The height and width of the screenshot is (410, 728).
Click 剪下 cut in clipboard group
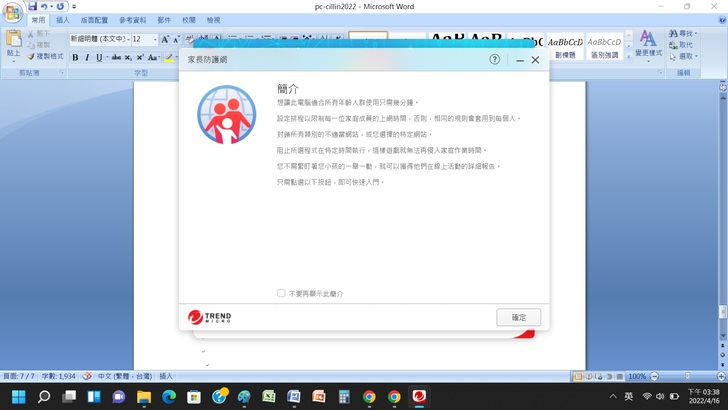pos(39,33)
